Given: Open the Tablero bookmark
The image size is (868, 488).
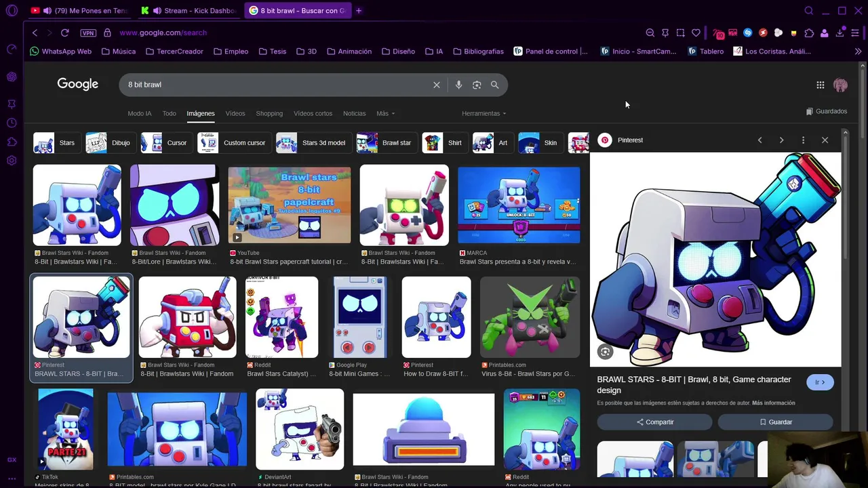Looking at the screenshot, I should click(x=705, y=52).
